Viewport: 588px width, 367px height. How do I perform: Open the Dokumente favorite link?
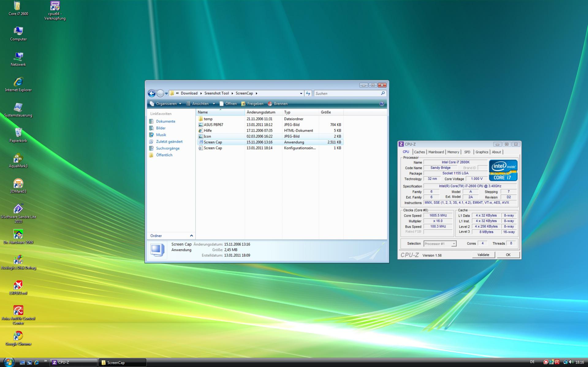pos(165,122)
